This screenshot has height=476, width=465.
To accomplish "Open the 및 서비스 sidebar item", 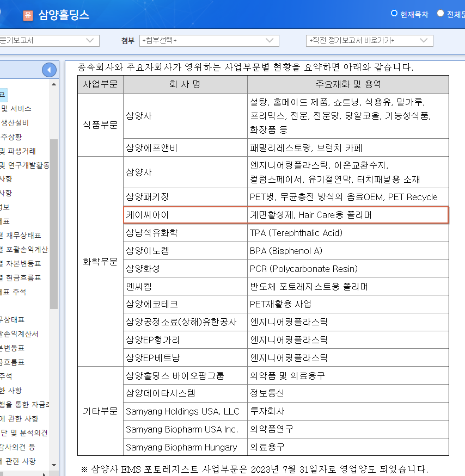I will (x=16, y=109).
